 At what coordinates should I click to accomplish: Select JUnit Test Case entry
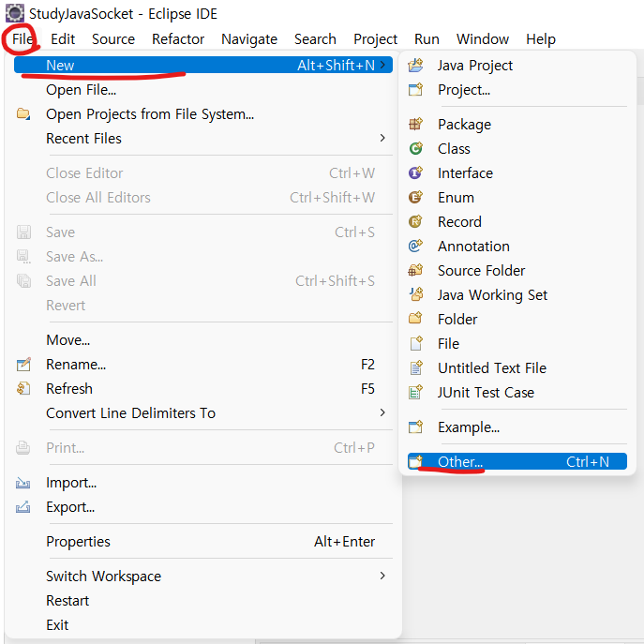[517, 392]
